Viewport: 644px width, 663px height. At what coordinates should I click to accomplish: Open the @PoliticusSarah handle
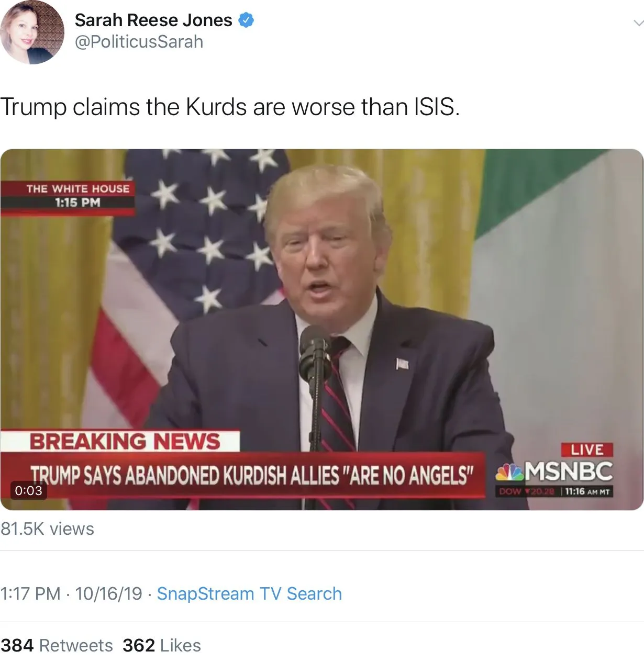pyautogui.click(x=139, y=42)
